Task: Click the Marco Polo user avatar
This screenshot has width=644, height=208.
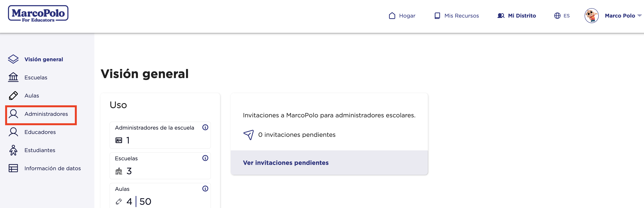Action: tap(591, 15)
